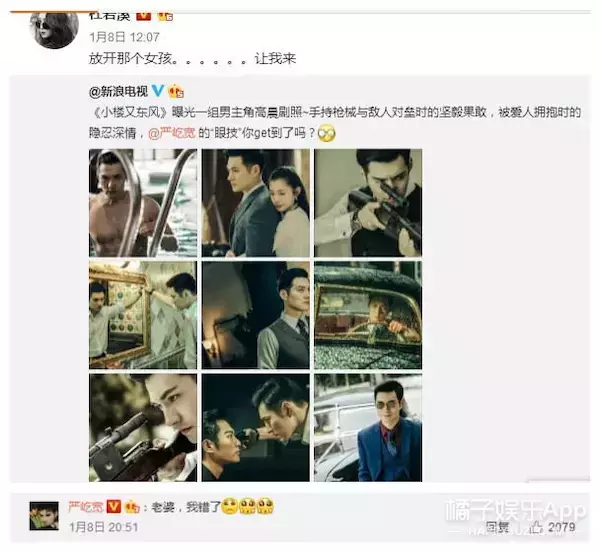Screen dimensions: 600x552
Task: Open the post timestamp 1月8日 12:07
Action: (124, 37)
